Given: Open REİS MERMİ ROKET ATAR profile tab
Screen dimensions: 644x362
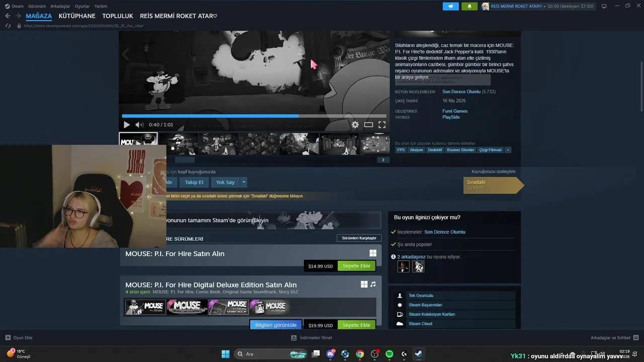Looking at the screenshot, I should 179,16.
